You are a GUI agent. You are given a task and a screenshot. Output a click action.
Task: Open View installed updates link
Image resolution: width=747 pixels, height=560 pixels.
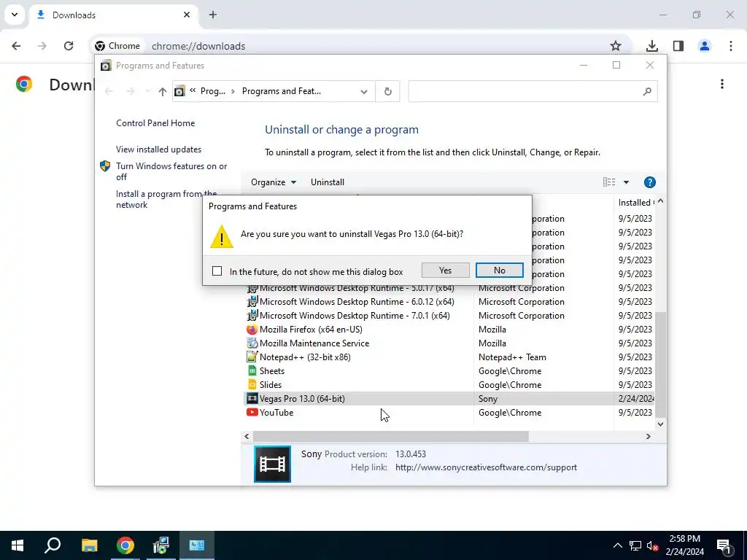158,149
